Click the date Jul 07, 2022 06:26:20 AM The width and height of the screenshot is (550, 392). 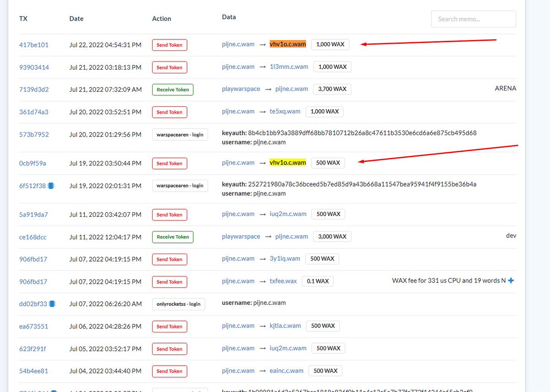(x=106, y=304)
